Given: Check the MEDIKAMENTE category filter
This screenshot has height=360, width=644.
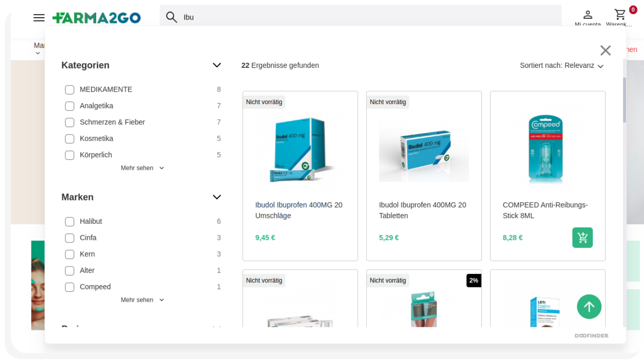Looking at the screenshot, I should point(70,90).
